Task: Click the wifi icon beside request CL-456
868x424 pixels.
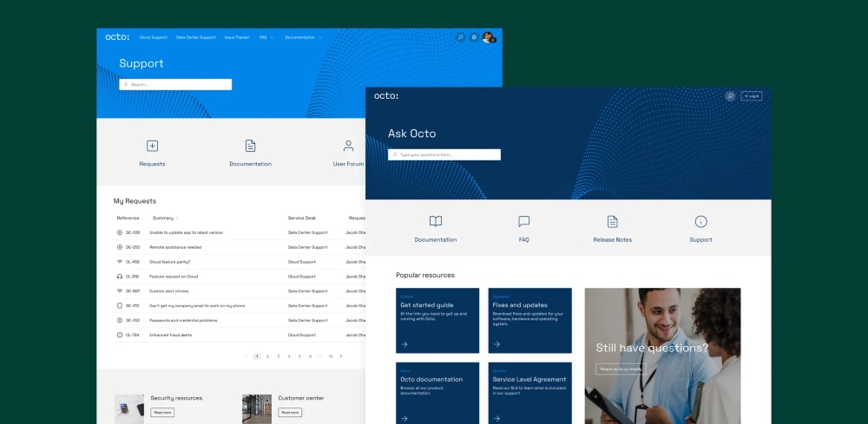Action: pos(120,262)
